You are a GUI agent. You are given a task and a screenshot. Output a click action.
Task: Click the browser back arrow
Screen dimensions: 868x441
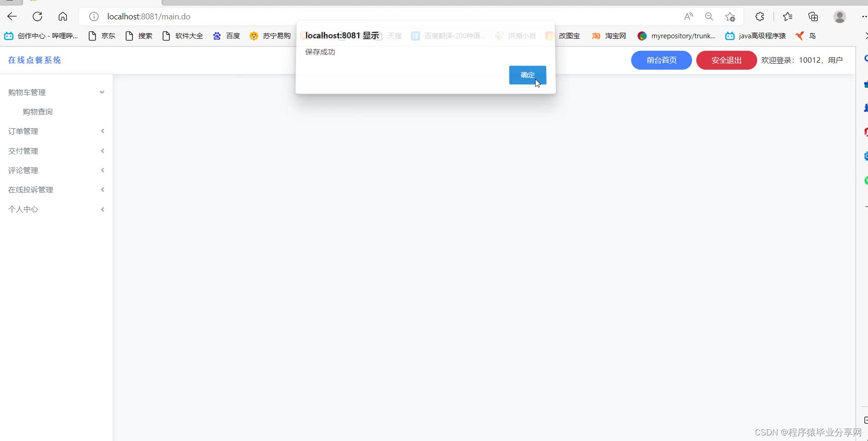[12, 17]
